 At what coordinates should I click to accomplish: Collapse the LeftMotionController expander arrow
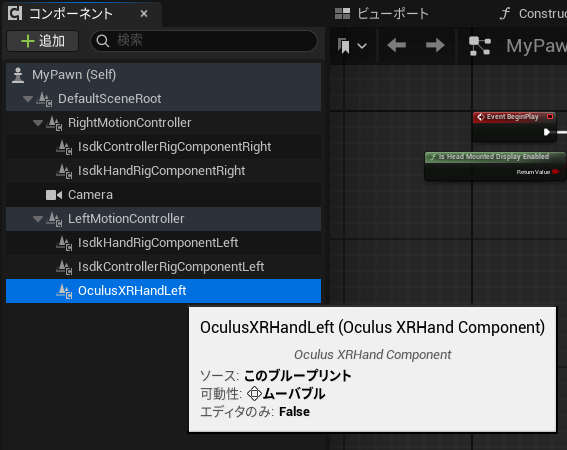pyautogui.click(x=38, y=219)
